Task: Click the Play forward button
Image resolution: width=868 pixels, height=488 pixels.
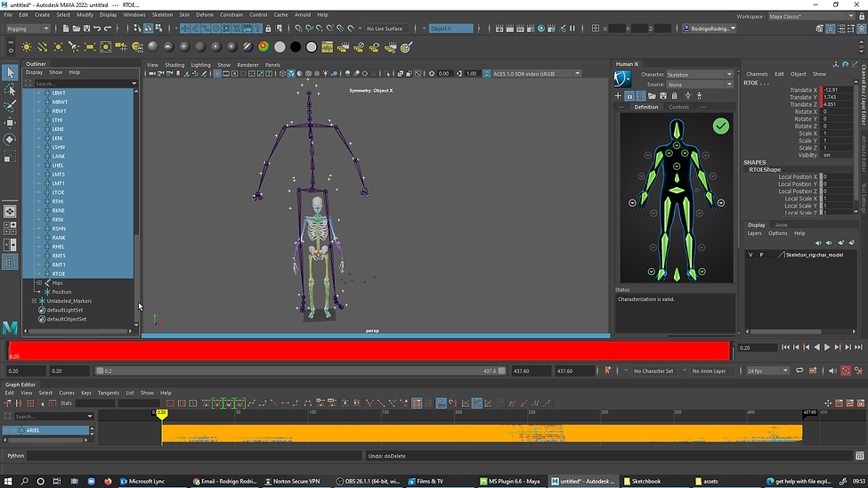Action: [x=827, y=347]
